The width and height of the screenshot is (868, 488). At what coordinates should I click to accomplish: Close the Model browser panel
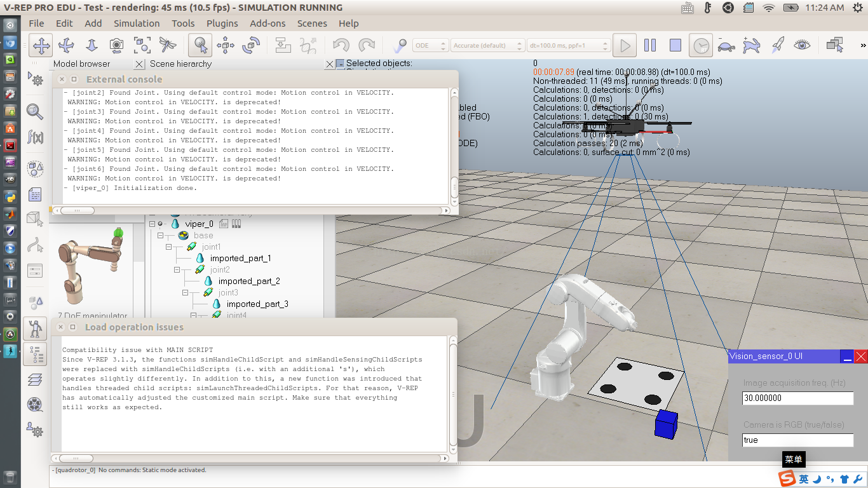coord(139,64)
